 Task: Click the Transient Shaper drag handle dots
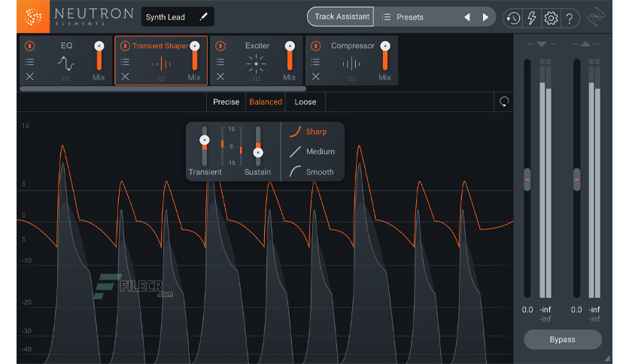[x=161, y=79]
